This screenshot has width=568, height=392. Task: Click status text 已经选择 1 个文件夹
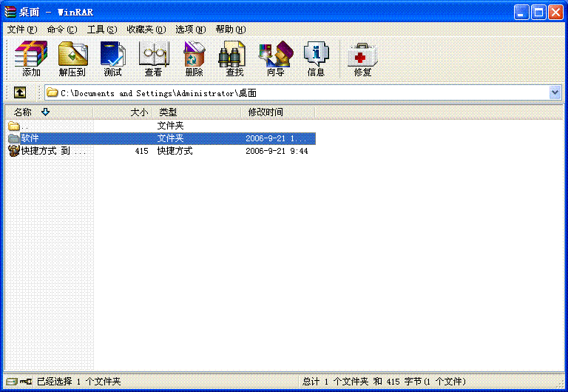[79, 382]
